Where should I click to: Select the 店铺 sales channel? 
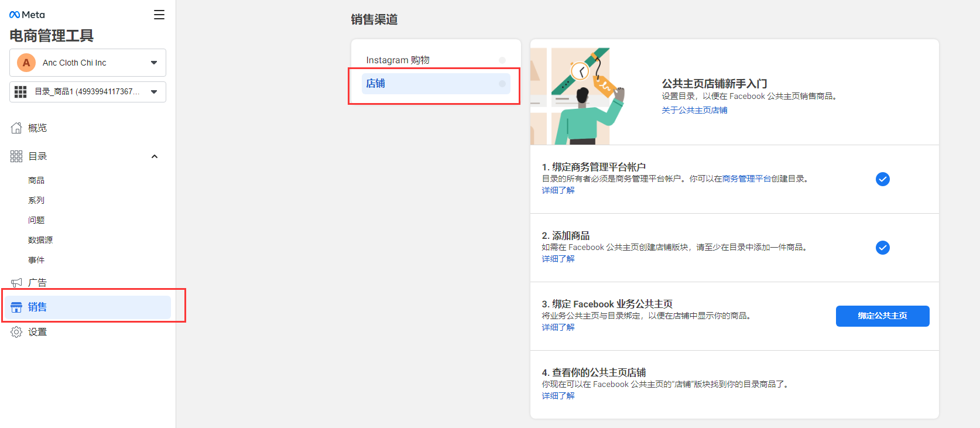pos(436,84)
